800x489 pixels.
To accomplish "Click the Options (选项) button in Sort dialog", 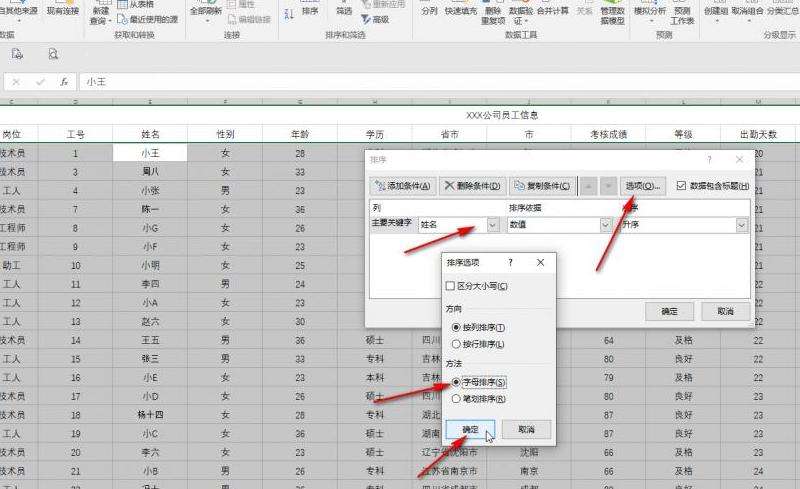I will [642, 186].
